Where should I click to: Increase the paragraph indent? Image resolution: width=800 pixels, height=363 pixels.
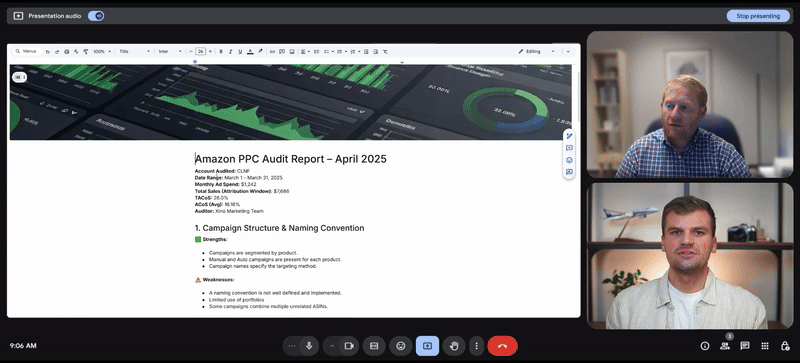(376, 52)
